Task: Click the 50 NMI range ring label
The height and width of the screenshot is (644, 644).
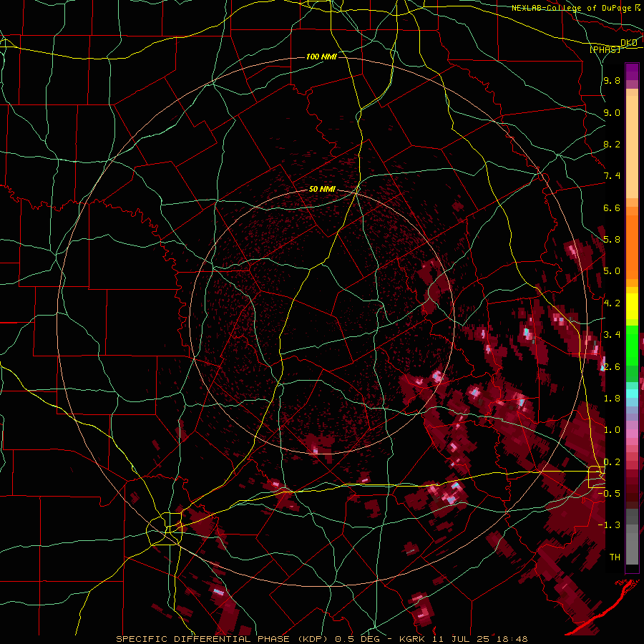Action: 322,190
